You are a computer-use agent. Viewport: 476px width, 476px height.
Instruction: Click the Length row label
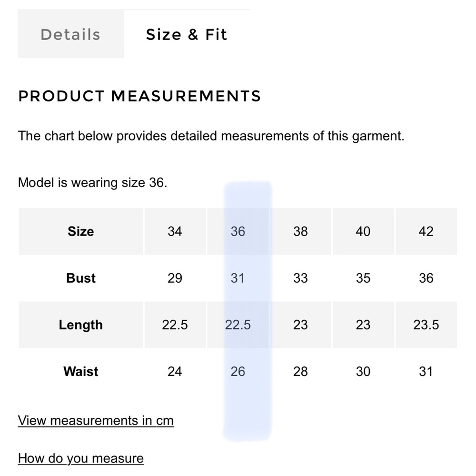81,325
